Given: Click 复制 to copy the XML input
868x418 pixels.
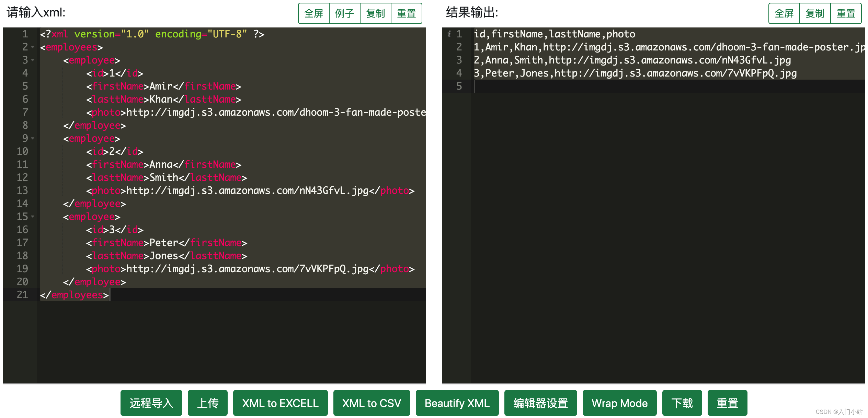Looking at the screenshot, I should pos(375,13).
